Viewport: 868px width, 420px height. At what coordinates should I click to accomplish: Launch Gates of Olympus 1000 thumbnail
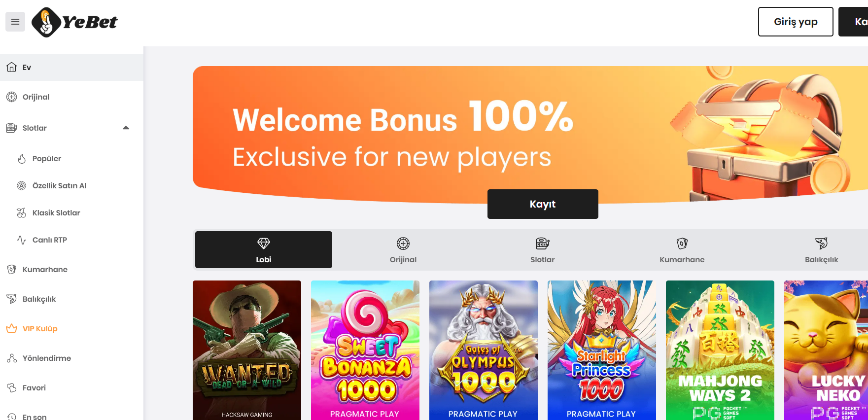483,350
